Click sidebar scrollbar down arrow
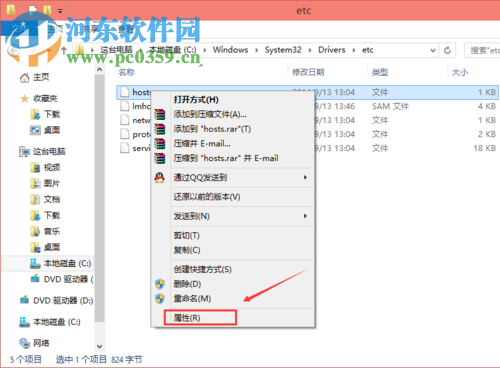 pyautogui.click(x=99, y=346)
